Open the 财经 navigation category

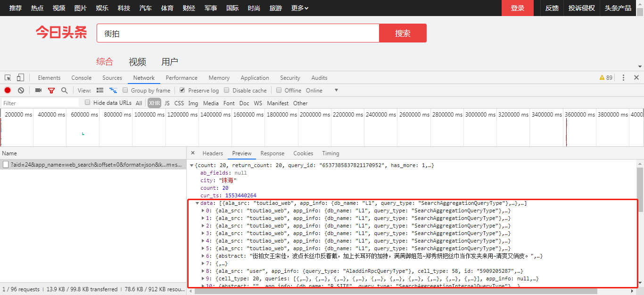[x=189, y=8]
